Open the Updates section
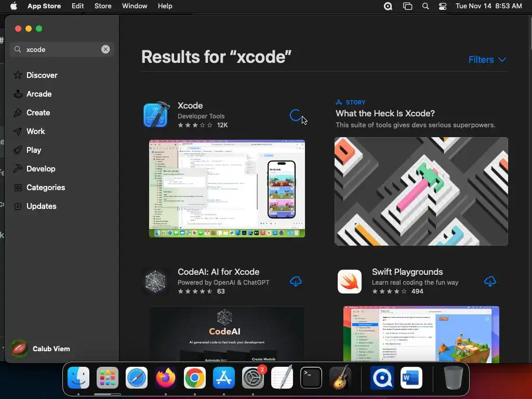 pos(35,206)
